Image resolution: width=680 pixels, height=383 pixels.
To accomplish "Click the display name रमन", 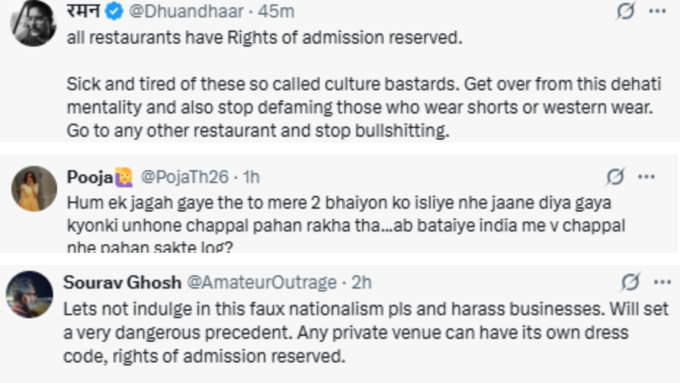I will pos(84,10).
